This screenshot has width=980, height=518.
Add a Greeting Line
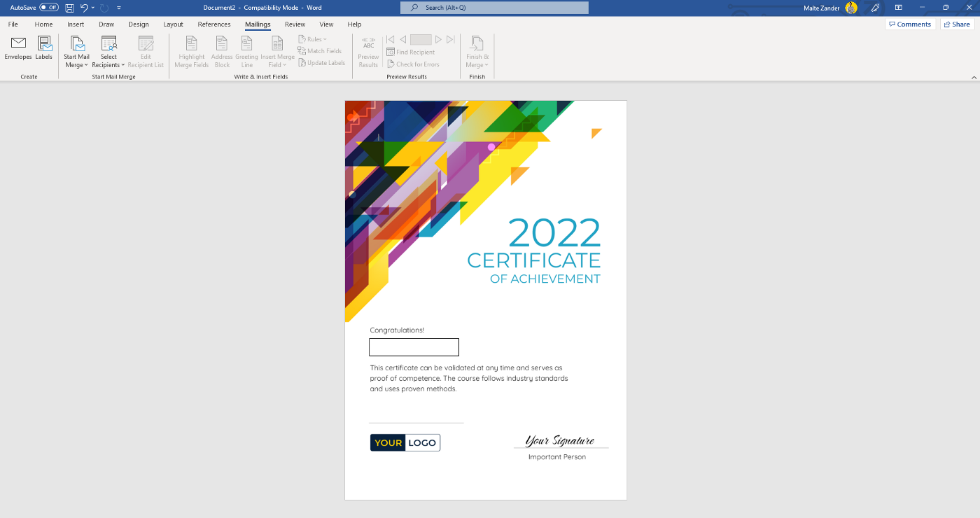click(x=246, y=50)
